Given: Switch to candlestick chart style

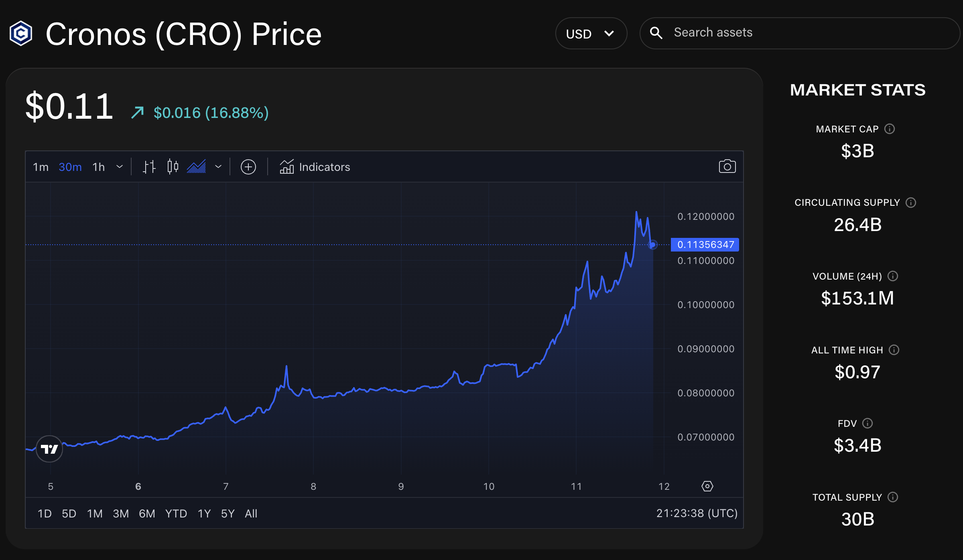Looking at the screenshot, I should (x=173, y=167).
